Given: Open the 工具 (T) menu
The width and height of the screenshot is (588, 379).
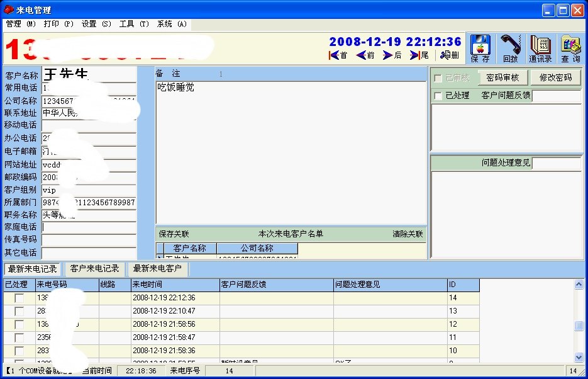Looking at the screenshot, I should [x=135, y=24].
